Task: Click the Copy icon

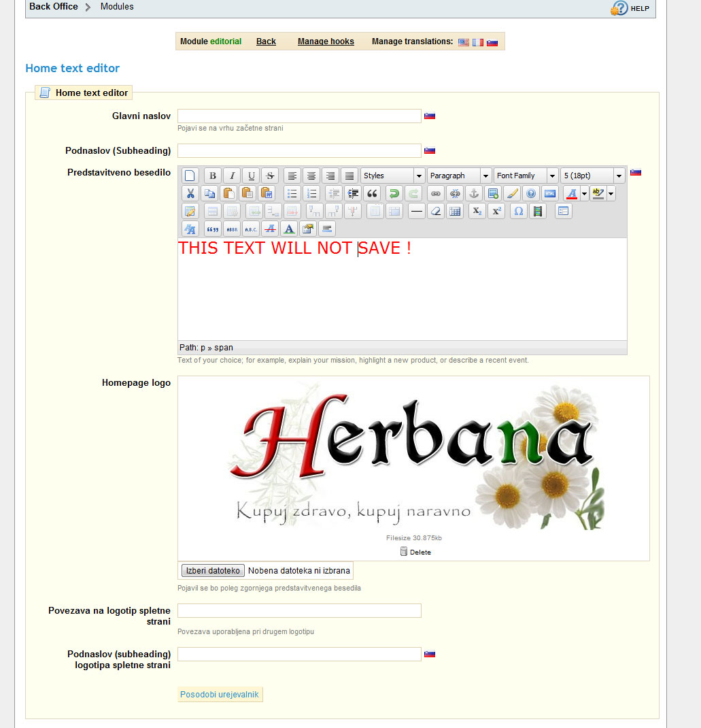Action: [209, 193]
